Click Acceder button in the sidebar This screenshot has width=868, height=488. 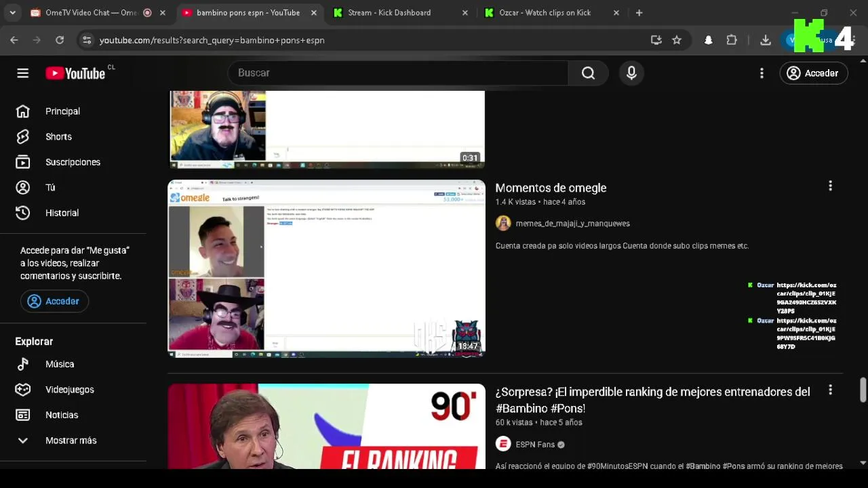click(54, 302)
